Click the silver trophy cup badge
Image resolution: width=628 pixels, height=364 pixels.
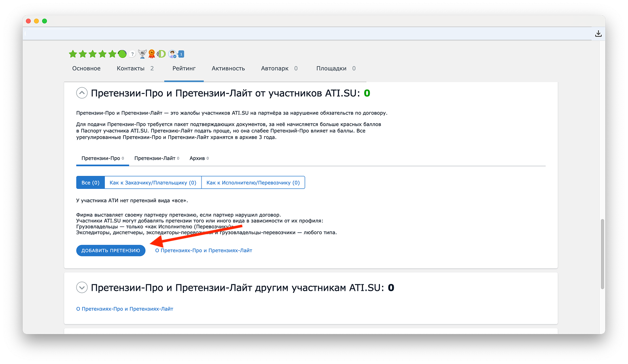coord(142,54)
